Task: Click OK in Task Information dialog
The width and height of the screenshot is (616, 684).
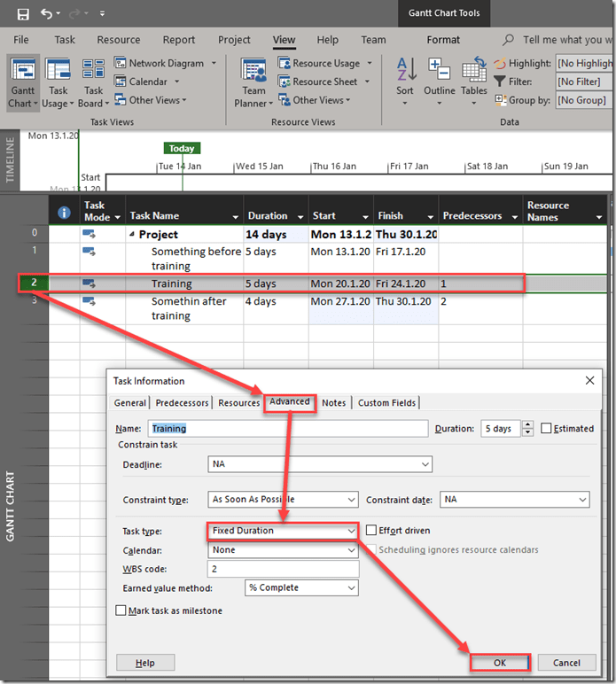Action: pos(499,663)
